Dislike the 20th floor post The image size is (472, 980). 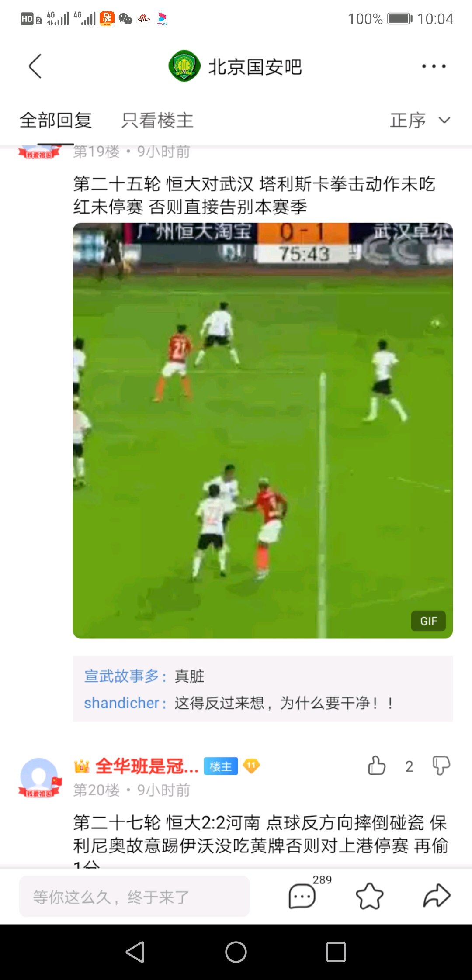tap(441, 766)
